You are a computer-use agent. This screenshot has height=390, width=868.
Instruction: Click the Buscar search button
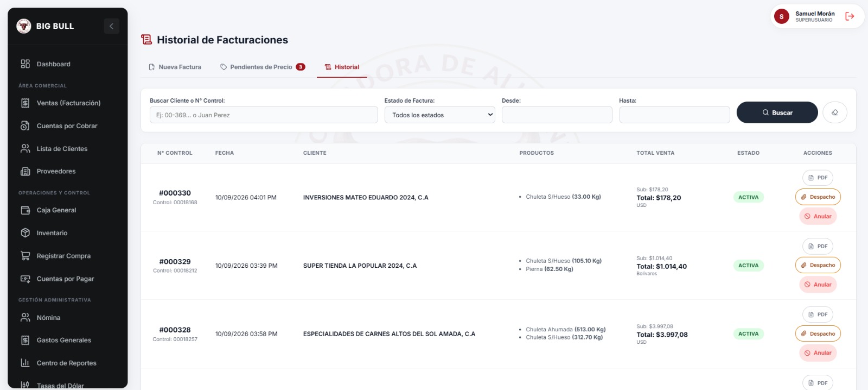click(777, 112)
